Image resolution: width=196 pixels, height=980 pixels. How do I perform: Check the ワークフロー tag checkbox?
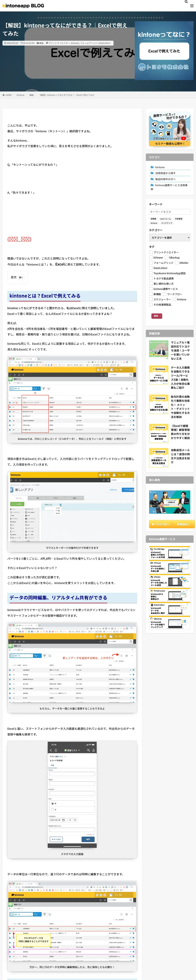coord(164,294)
